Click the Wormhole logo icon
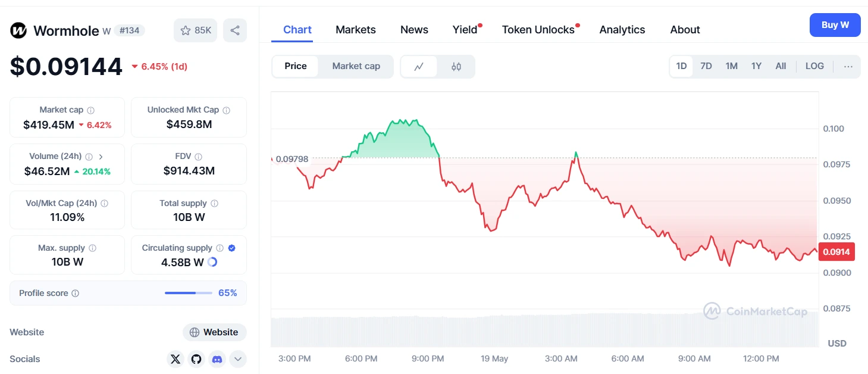This screenshot has height=374, width=868. click(18, 30)
